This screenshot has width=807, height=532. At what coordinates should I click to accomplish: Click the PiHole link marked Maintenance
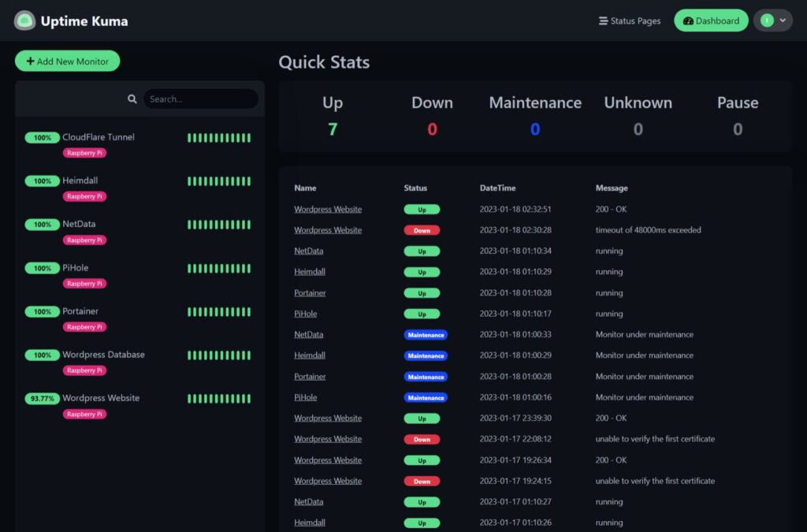306,397
